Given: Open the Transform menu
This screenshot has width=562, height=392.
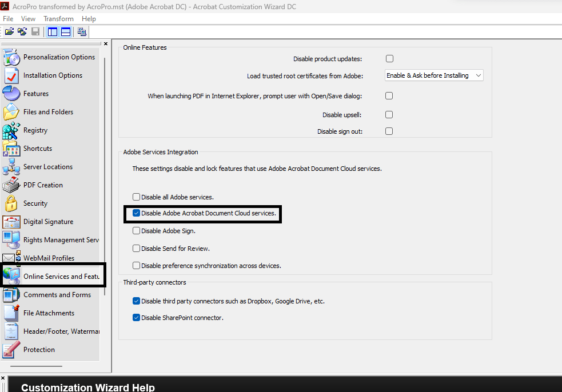Looking at the screenshot, I should coord(58,18).
